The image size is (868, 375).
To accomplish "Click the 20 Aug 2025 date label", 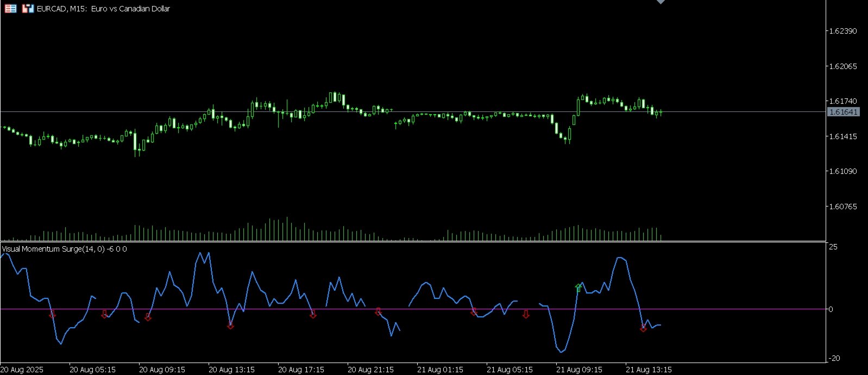I will coord(22,370).
